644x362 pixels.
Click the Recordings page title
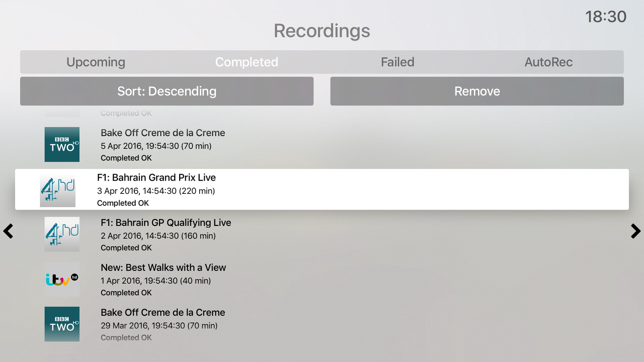click(322, 31)
